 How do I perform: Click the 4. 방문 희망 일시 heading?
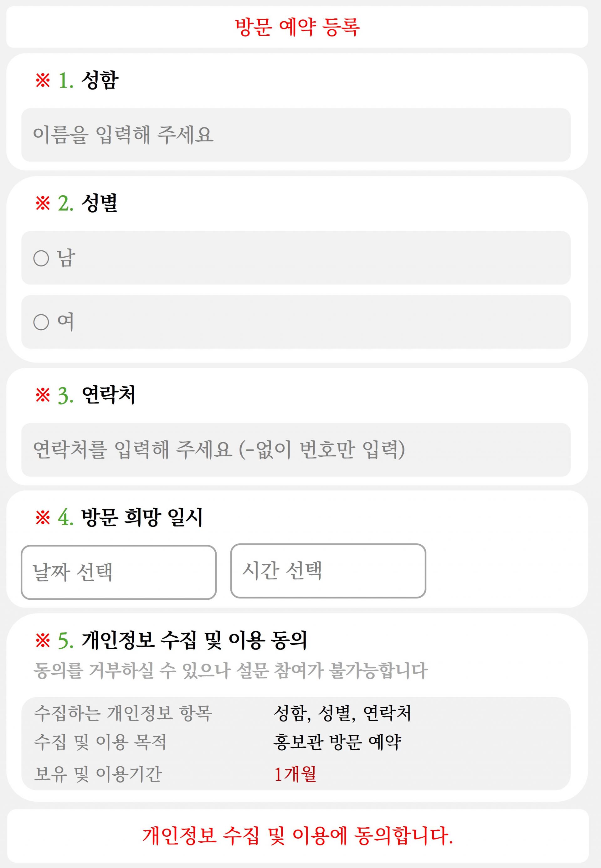[x=130, y=517]
